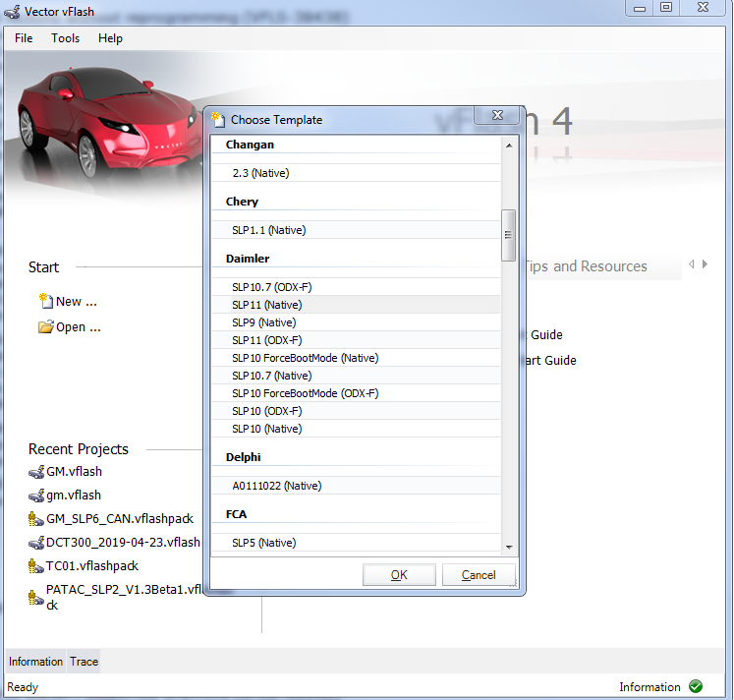Show next Tips and Resources page
The height and width of the screenshot is (700, 734).
[706, 264]
